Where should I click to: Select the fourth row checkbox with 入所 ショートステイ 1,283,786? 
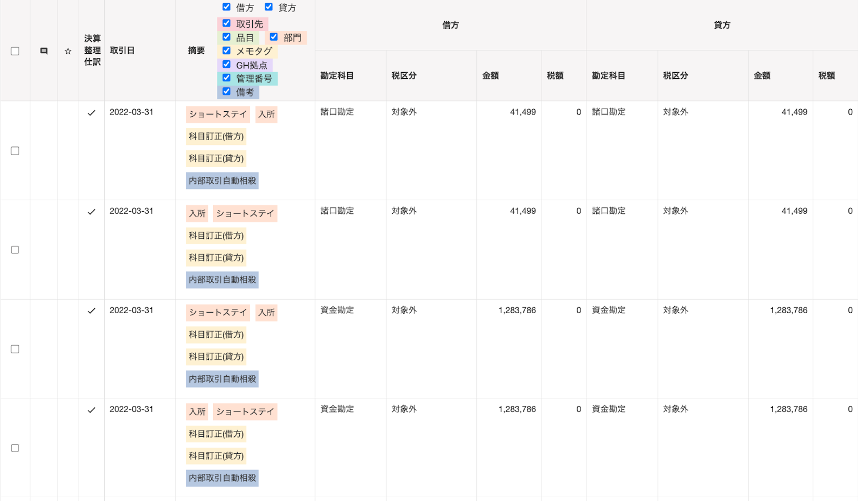click(x=15, y=448)
